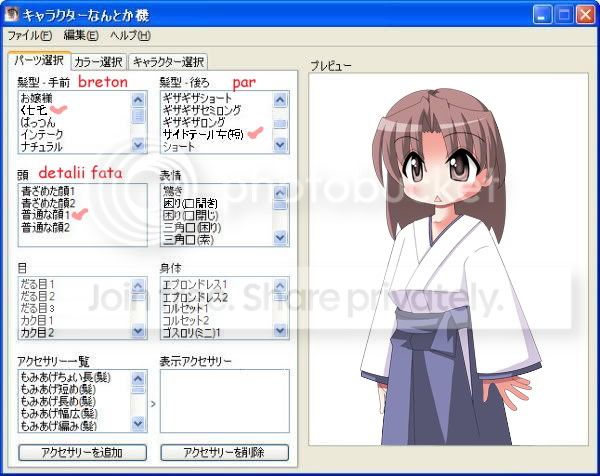Open the 編集(E) menu
The width and height of the screenshot is (600, 476).
pos(80,36)
